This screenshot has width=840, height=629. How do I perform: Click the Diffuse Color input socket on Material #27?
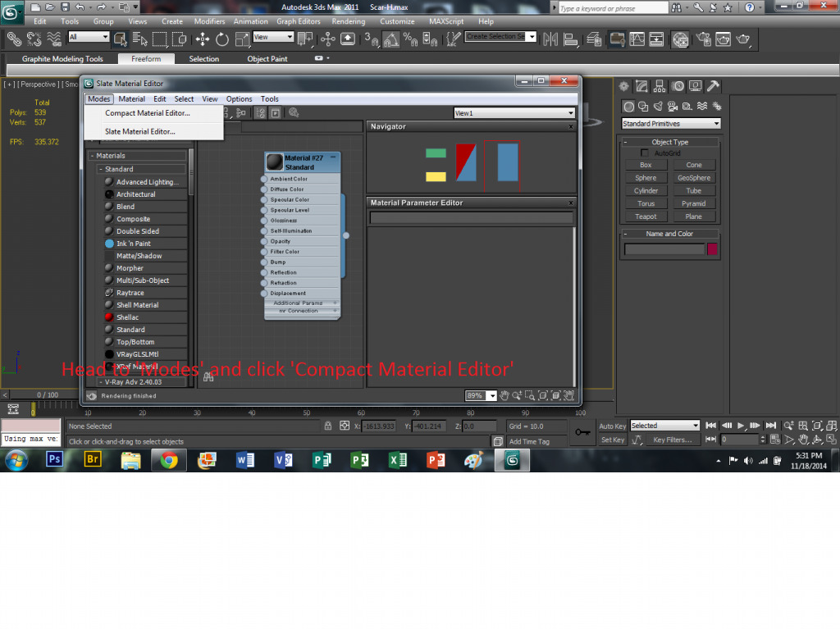pos(264,189)
